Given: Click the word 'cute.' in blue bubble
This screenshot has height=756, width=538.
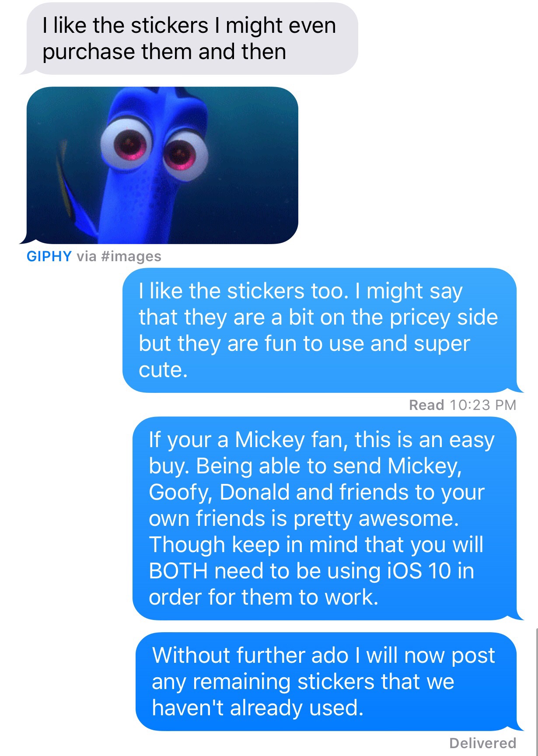Looking at the screenshot, I should click(x=163, y=370).
